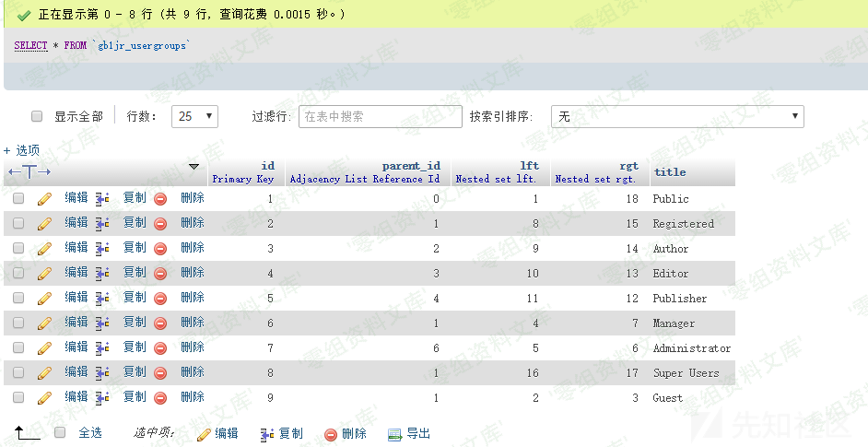Tick the 全选 select all checkbox
The image size is (868, 447).
pyautogui.click(x=61, y=432)
